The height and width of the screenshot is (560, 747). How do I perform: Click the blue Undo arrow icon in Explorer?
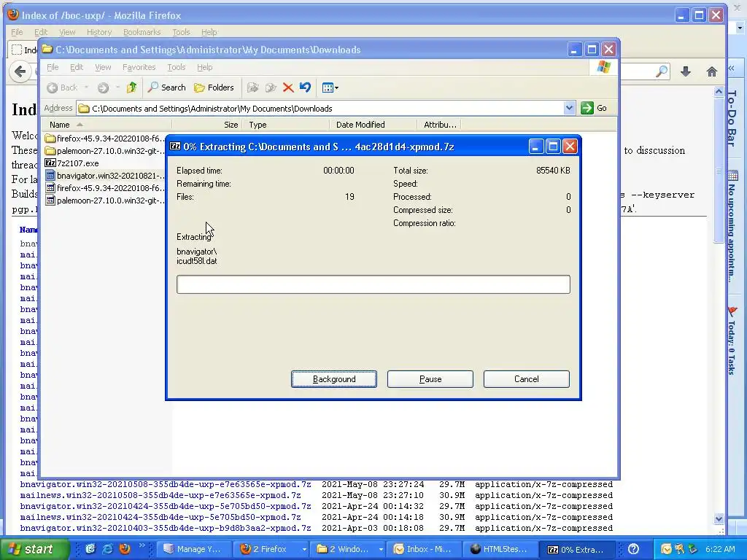click(x=306, y=87)
